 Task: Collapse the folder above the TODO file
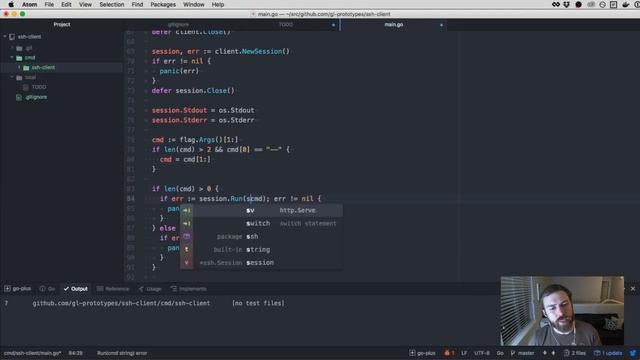point(12,77)
